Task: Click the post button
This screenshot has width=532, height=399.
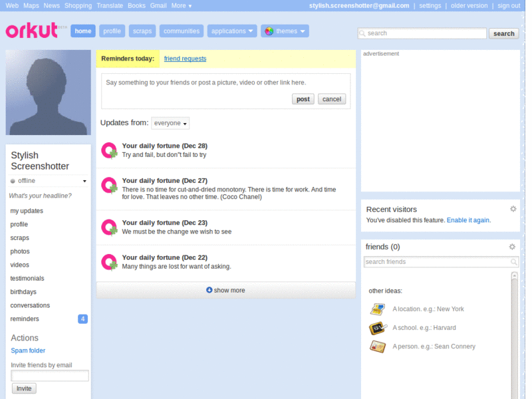Action: (x=303, y=99)
